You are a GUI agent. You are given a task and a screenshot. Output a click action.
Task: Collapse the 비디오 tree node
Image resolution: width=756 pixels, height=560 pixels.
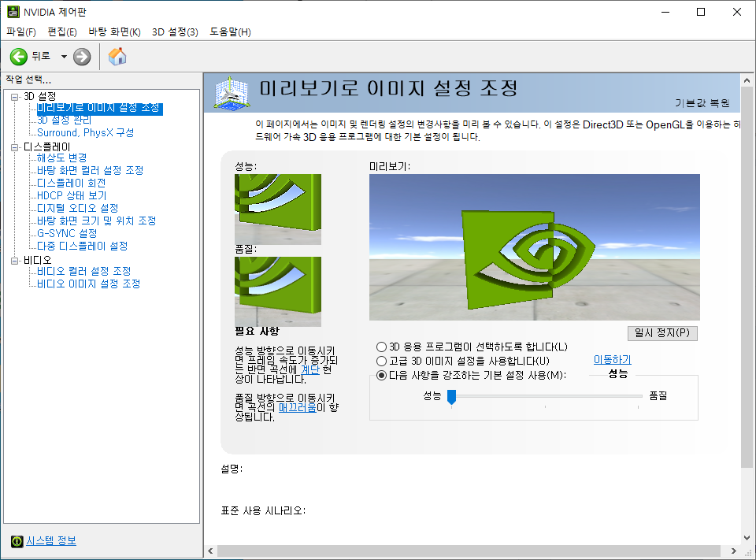pos(14,261)
